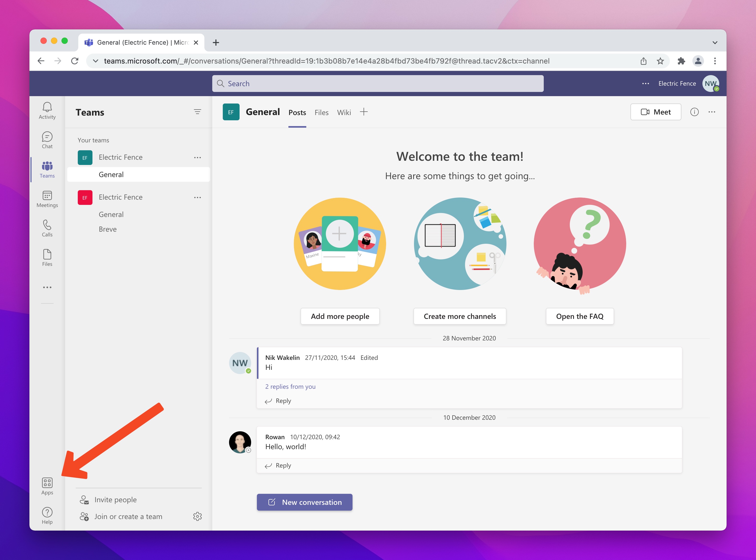This screenshot has height=560, width=756.
Task: Click the Teams search field
Action: [x=378, y=83]
